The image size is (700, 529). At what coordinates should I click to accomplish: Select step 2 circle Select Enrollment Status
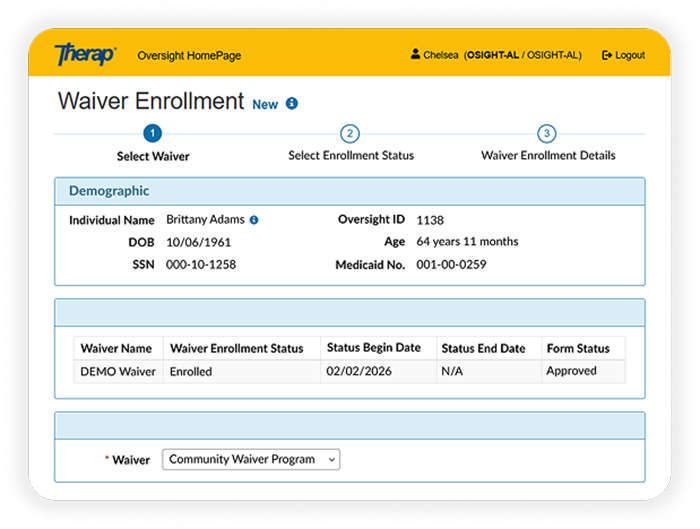350,133
